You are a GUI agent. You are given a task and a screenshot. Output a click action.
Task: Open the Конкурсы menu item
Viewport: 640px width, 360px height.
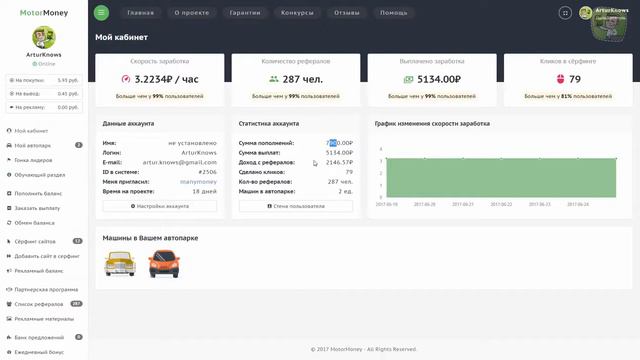[x=297, y=13]
